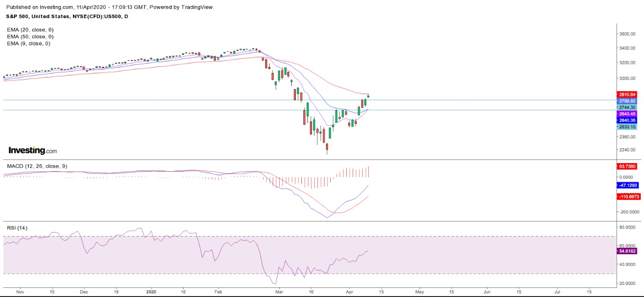
Task: Click the 2633.10 price tag
Action: (627, 127)
